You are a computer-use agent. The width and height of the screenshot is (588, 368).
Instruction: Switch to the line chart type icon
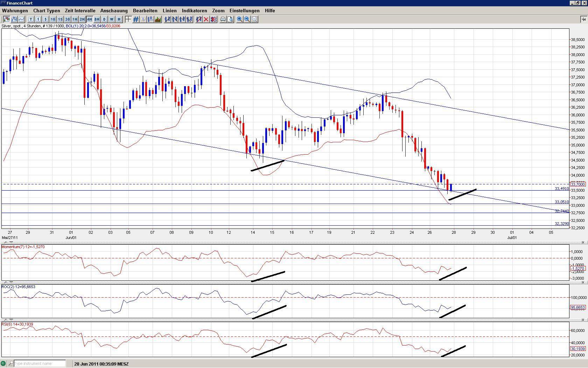pyautogui.click(x=21, y=19)
